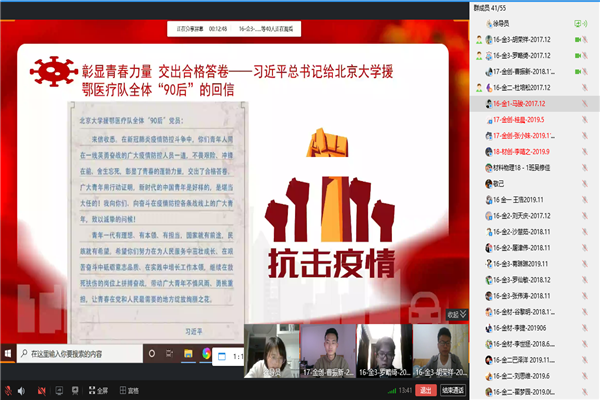Click the Windows search box in shared screen
The width and height of the screenshot is (600, 400).
click(x=80, y=354)
